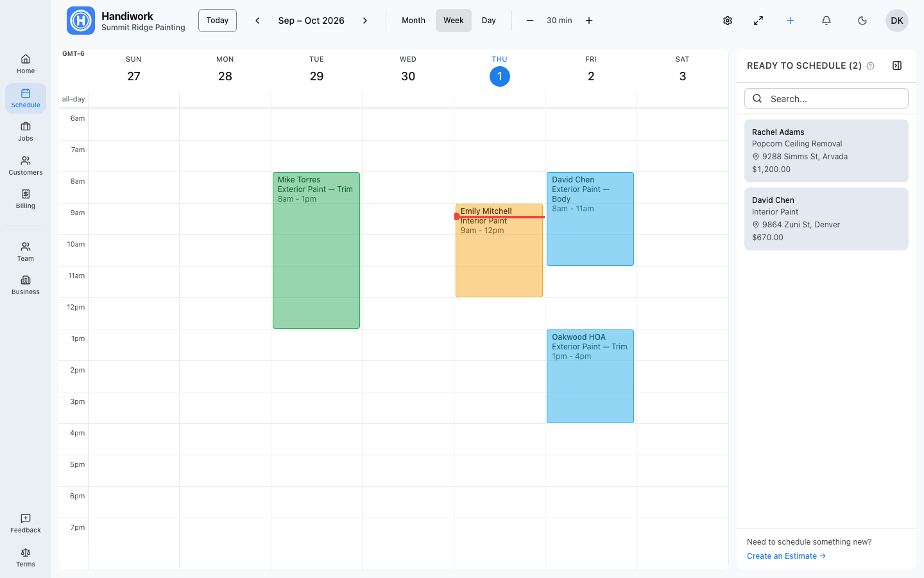This screenshot has height=578, width=924.
Task: Go to the previous week
Action: coord(257,21)
